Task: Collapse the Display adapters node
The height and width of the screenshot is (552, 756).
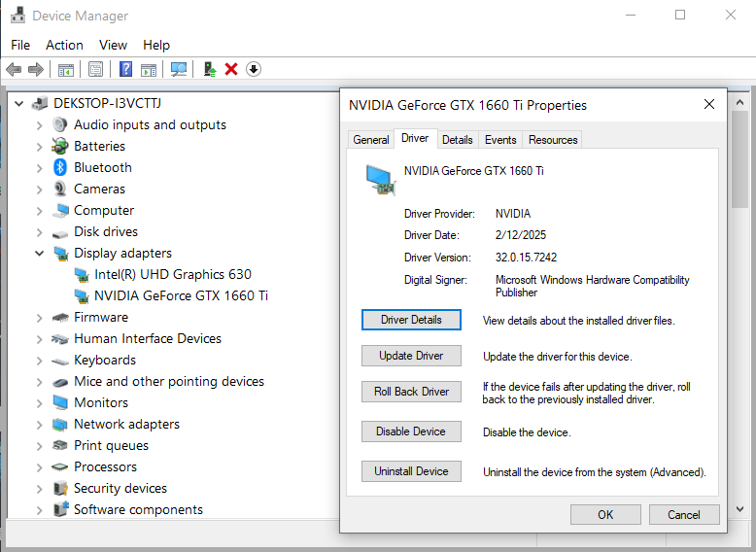Action: 40,253
